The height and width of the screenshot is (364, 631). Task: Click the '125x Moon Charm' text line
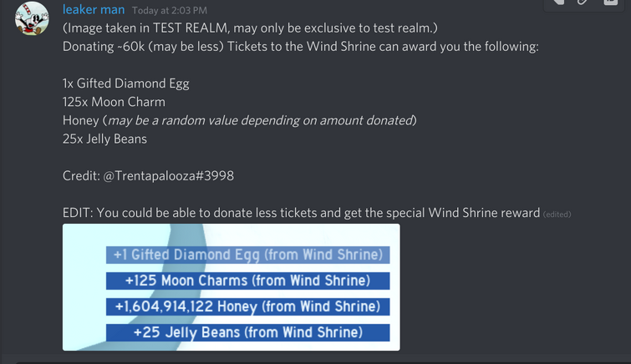click(x=114, y=102)
